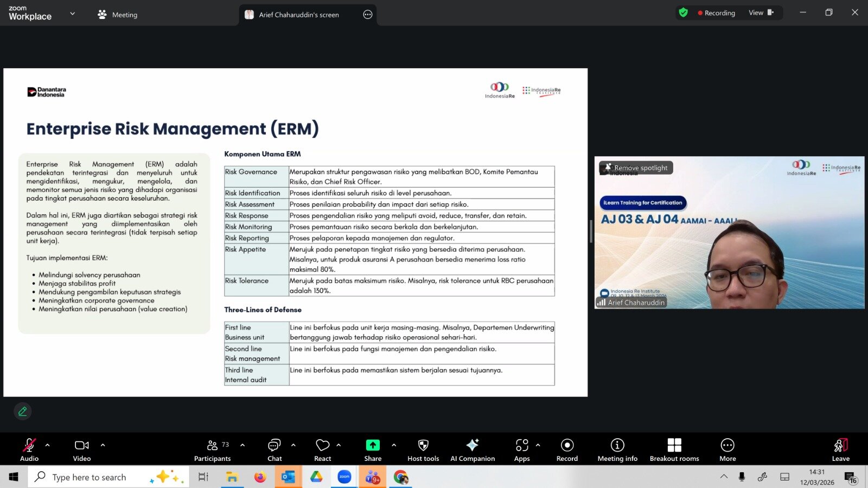The height and width of the screenshot is (488, 868).
Task: Open the Apps icon
Action: click(522, 446)
